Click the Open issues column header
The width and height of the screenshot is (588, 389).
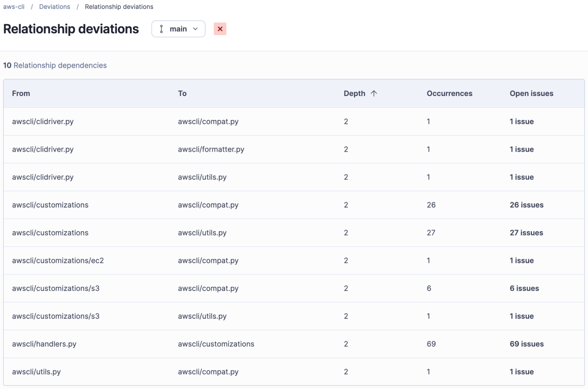point(532,93)
